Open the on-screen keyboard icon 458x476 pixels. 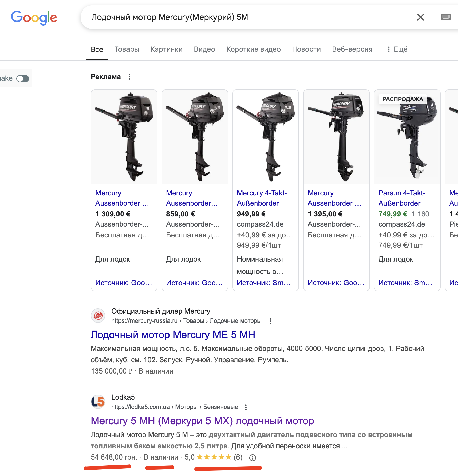point(445,17)
